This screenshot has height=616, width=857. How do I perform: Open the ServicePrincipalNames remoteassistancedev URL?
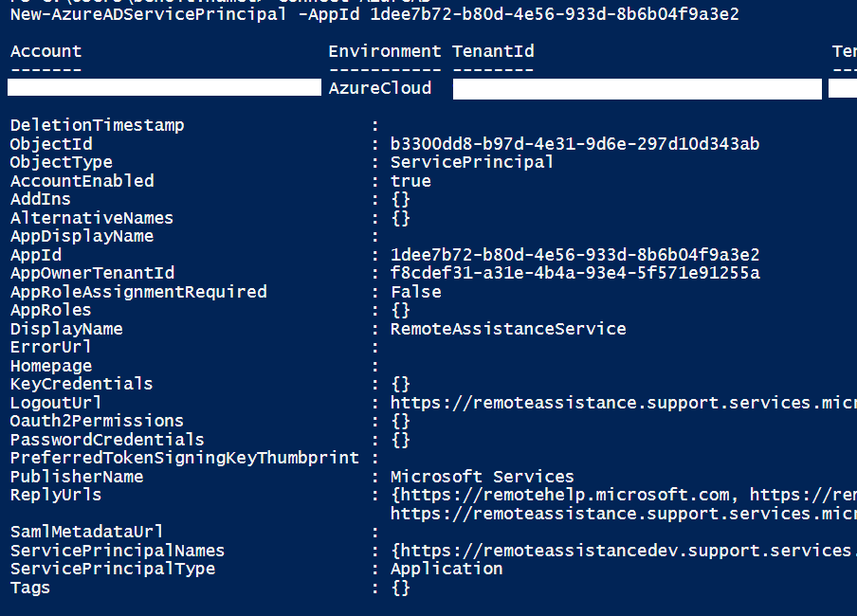(x=626, y=551)
